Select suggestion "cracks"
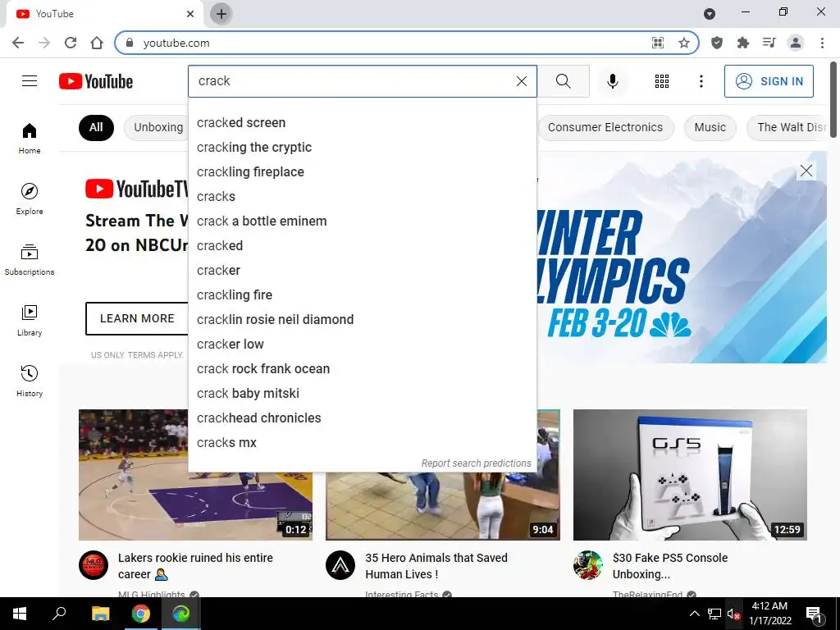The width and height of the screenshot is (840, 630). (362, 197)
